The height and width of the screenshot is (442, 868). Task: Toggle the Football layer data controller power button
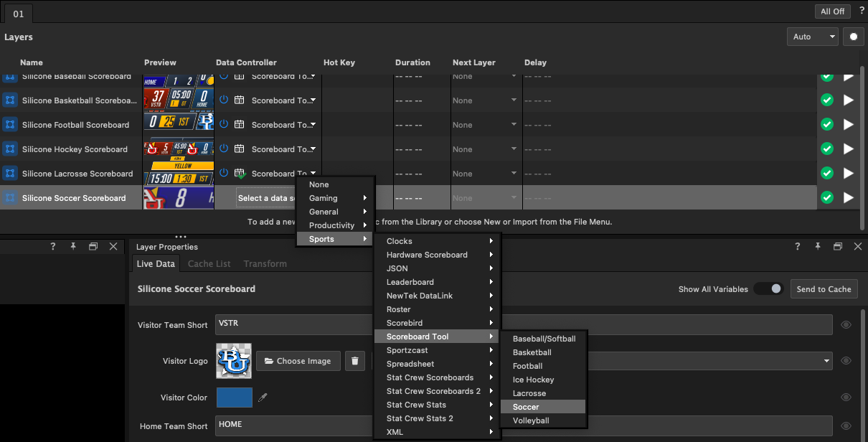coord(224,125)
